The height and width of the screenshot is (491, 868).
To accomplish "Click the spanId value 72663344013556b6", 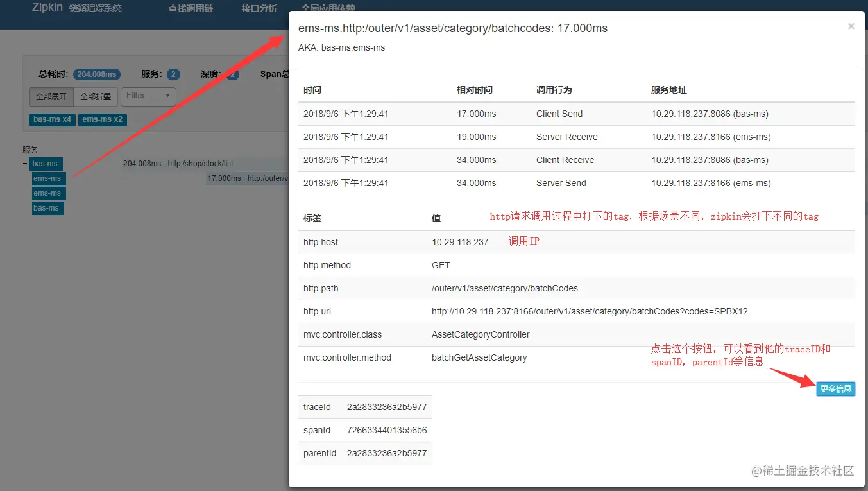I will tap(387, 430).
